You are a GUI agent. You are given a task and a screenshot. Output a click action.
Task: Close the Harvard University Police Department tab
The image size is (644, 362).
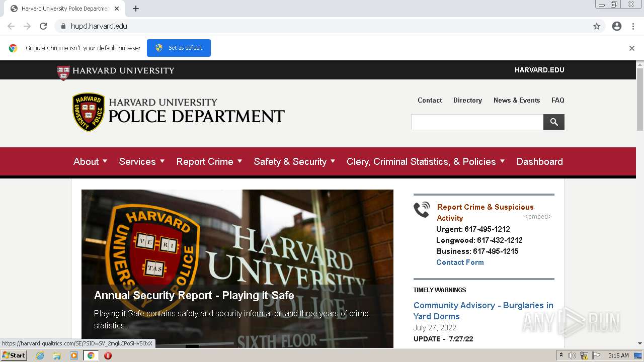pos(117,9)
